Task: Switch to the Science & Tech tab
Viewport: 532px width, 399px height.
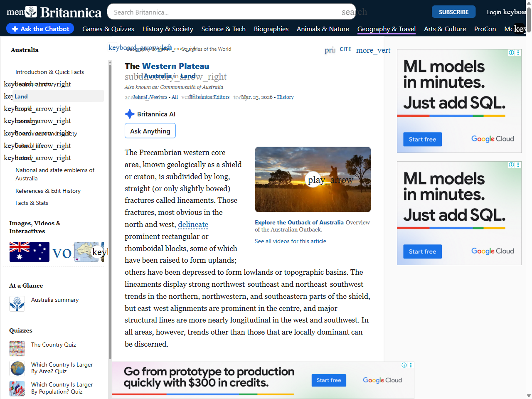Action: point(224,29)
